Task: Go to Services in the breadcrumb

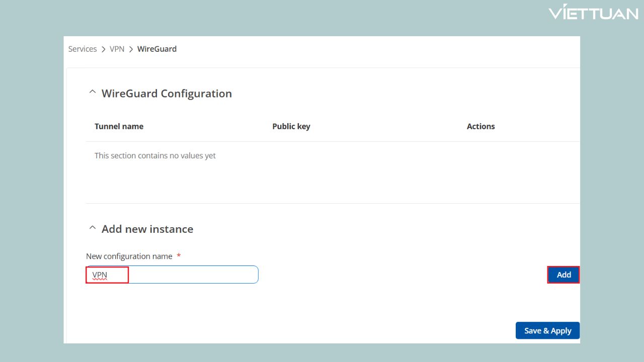Action: 83,49
